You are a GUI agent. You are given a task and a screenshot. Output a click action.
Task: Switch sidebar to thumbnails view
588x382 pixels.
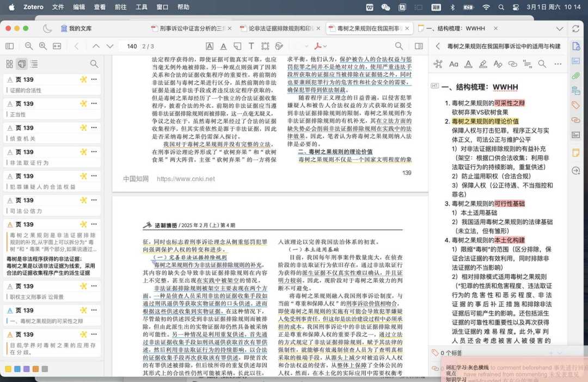point(10,64)
